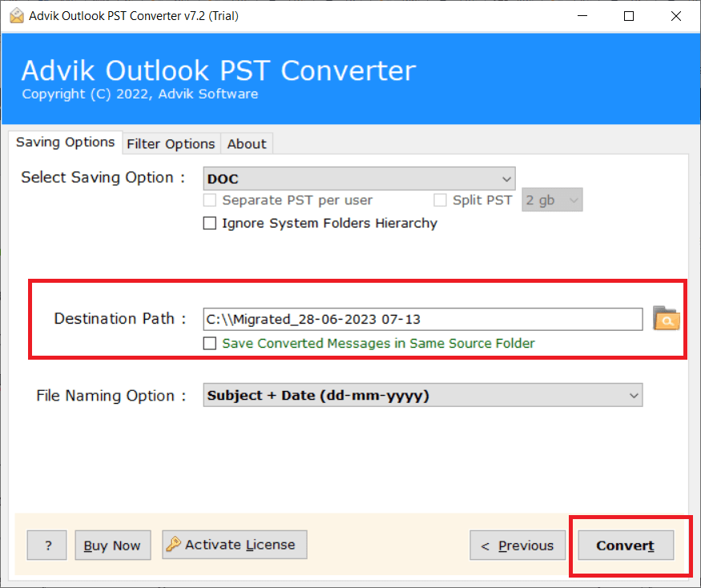Viewport: 701px width, 588px height.
Task: Enable Ignore System Folders Hierarchy
Action: (x=210, y=224)
